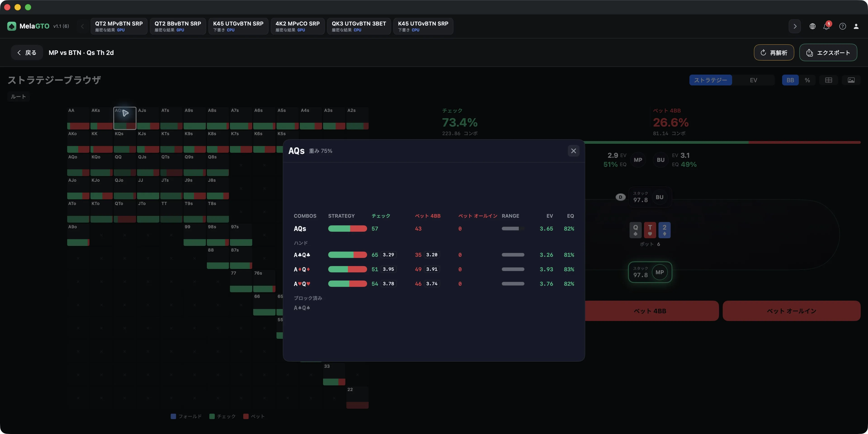Switch to image view icon
Screen dimensions: 868x434
coord(851,80)
